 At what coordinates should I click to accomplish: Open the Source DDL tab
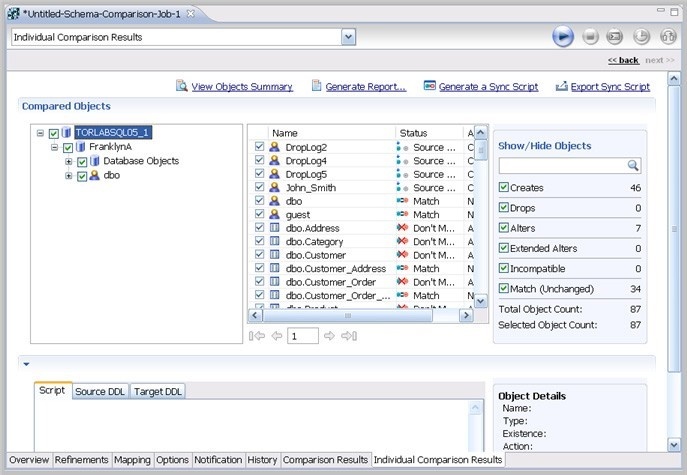point(100,391)
